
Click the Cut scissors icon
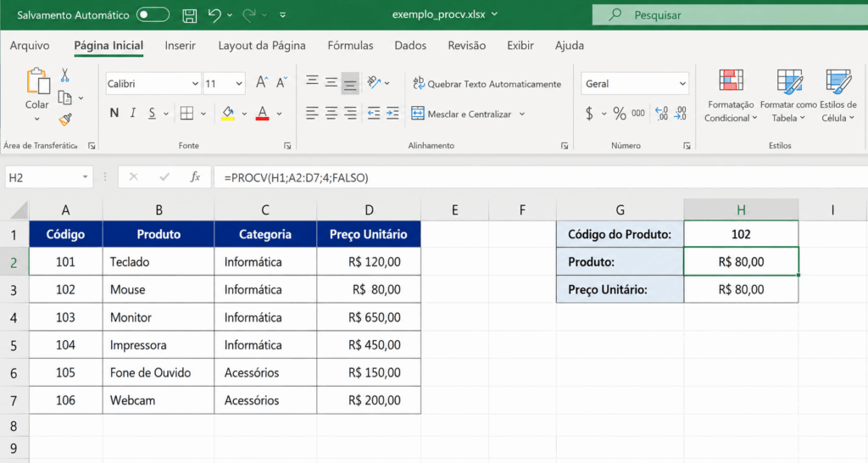click(64, 75)
